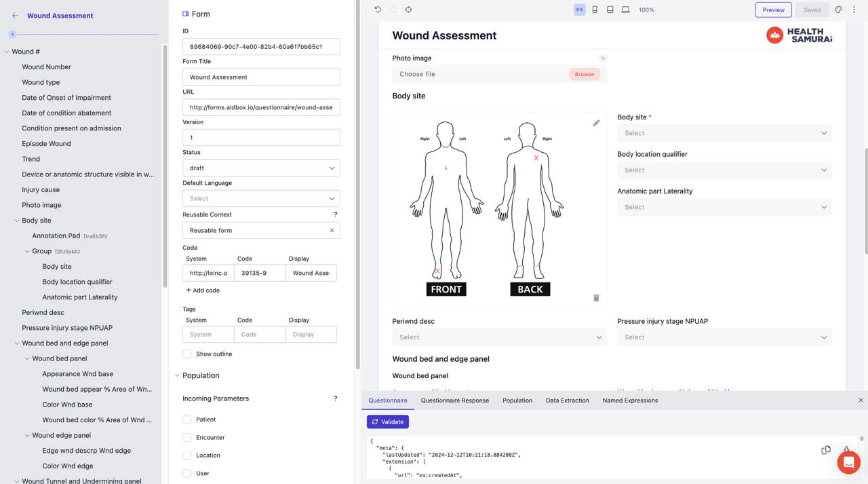This screenshot has height=484, width=868.
Task: Click the Preview button
Action: tap(772, 10)
